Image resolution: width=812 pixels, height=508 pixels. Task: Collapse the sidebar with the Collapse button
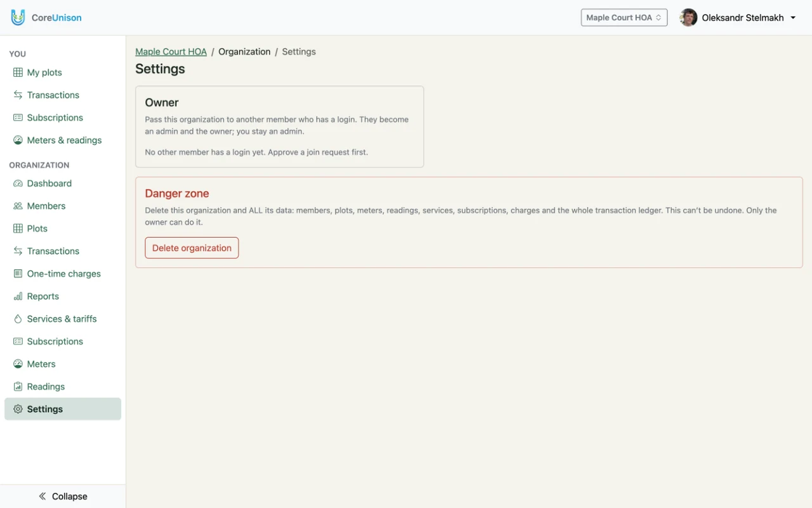tap(63, 497)
